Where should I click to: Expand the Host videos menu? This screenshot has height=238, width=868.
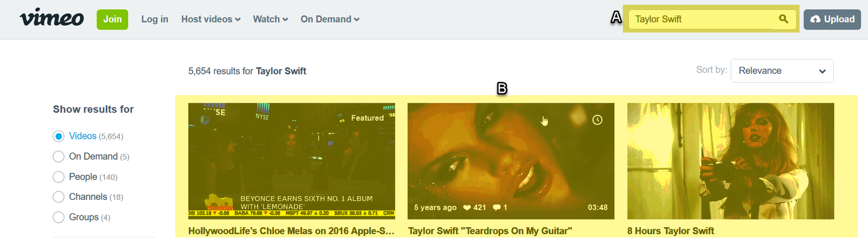tap(210, 19)
